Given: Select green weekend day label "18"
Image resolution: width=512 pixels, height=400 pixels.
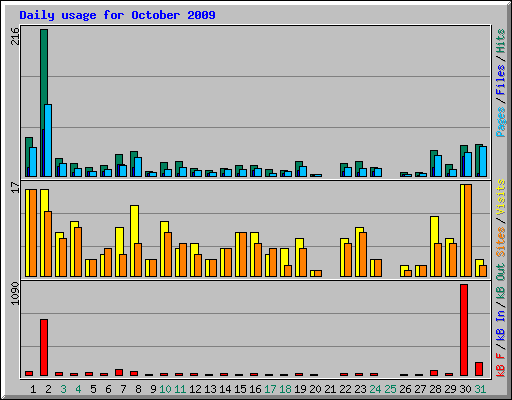Looking at the screenshot, I should (x=285, y=389).
